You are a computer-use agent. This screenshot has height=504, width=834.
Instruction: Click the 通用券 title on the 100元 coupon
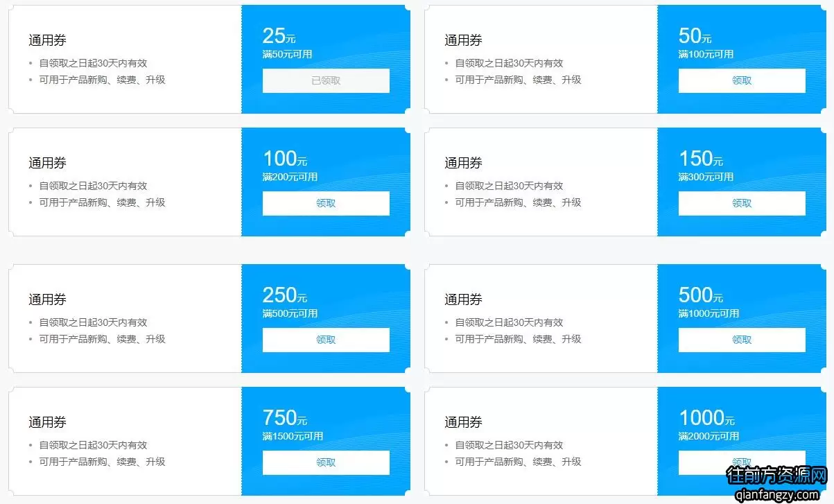pyautogui.click(x=47, y=163)
